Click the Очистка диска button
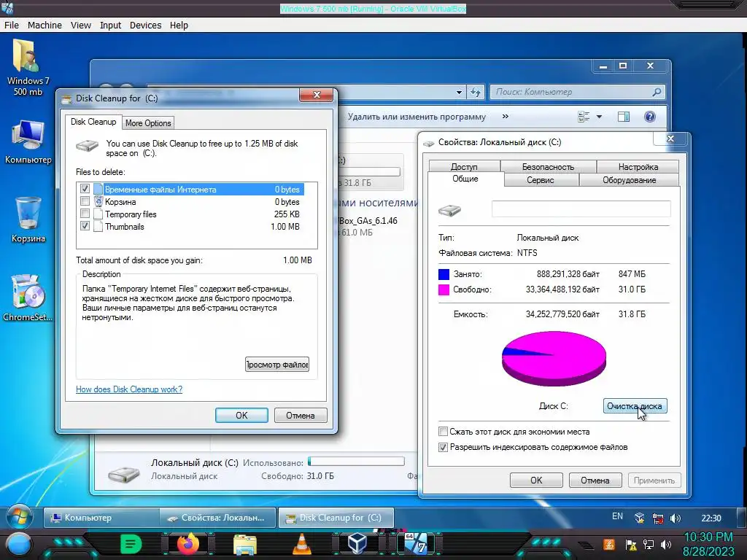747x560 pixels. pos(635,405)
